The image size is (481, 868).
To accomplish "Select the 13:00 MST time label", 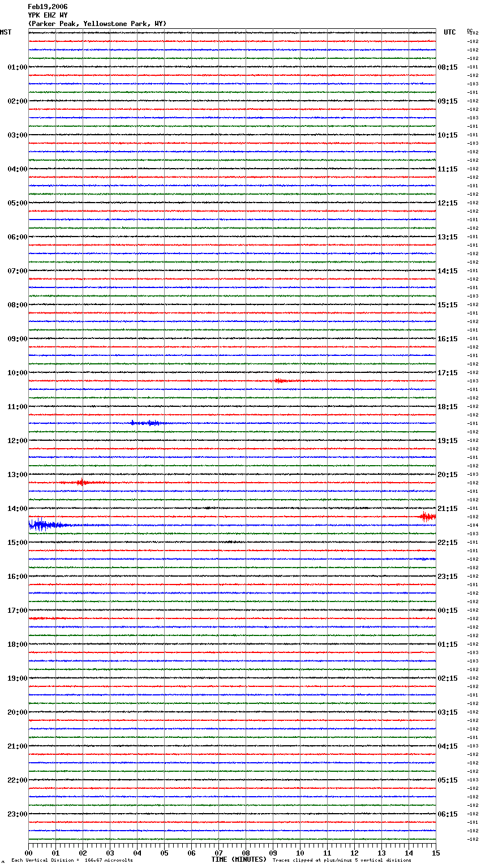I will (18, 475).
